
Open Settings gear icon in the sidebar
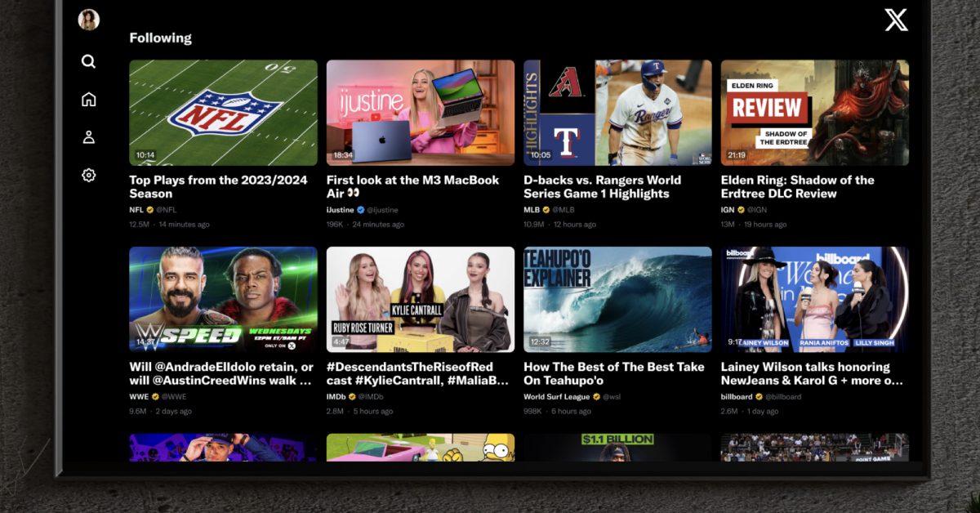88,175
